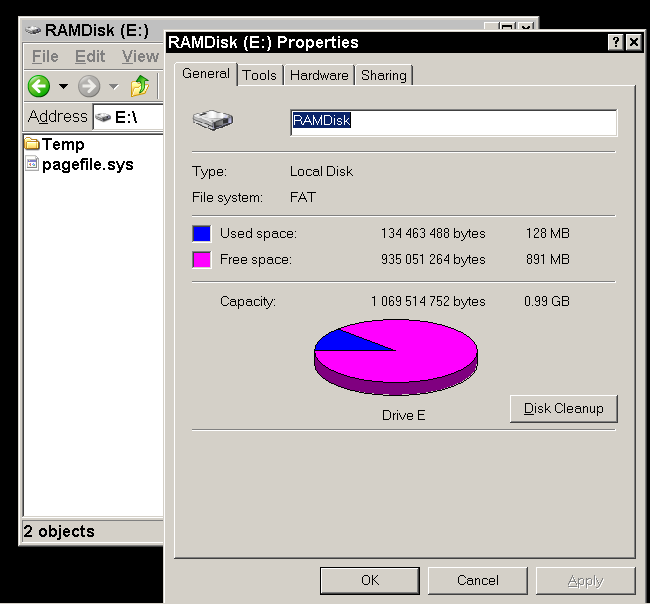Switch to the Sharing tab

(383, 75)
